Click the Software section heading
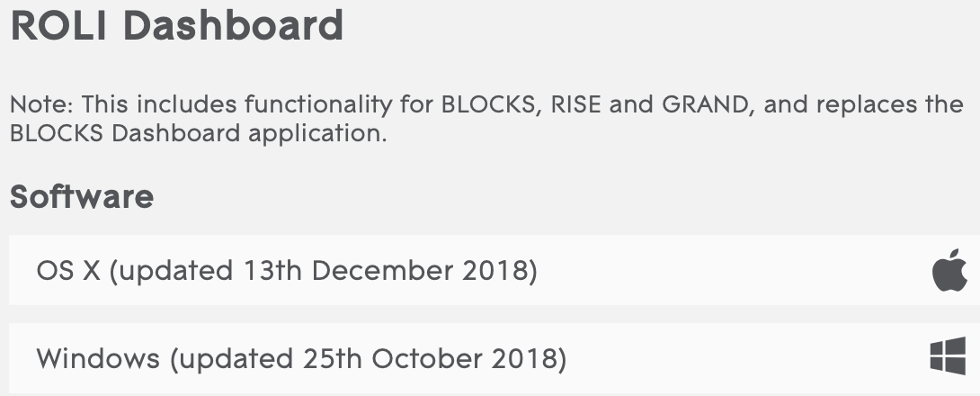The image size is (980, 396). [x=82, y=196]
